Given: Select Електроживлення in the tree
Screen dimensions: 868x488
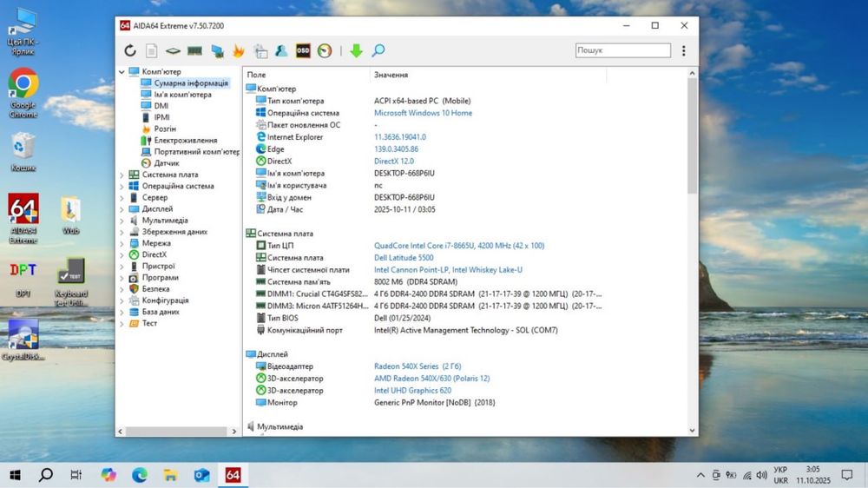Looking at the screenshot, I should click(186, 140).
